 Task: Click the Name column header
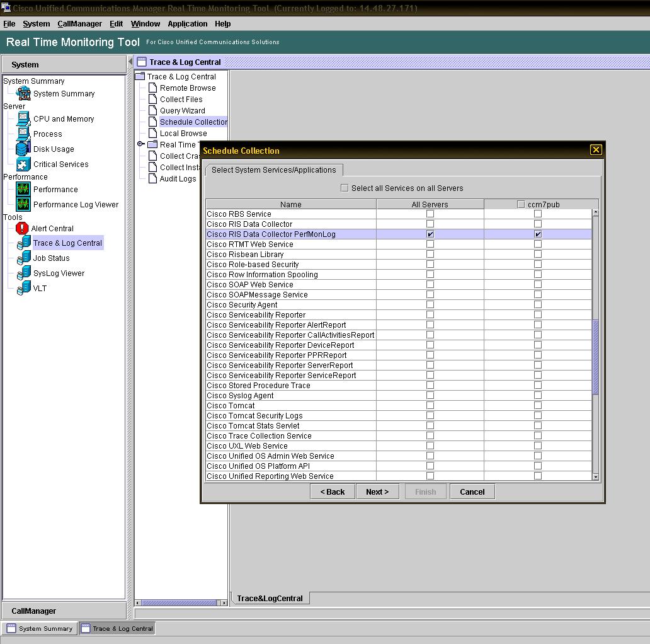[x=291, y=204]
